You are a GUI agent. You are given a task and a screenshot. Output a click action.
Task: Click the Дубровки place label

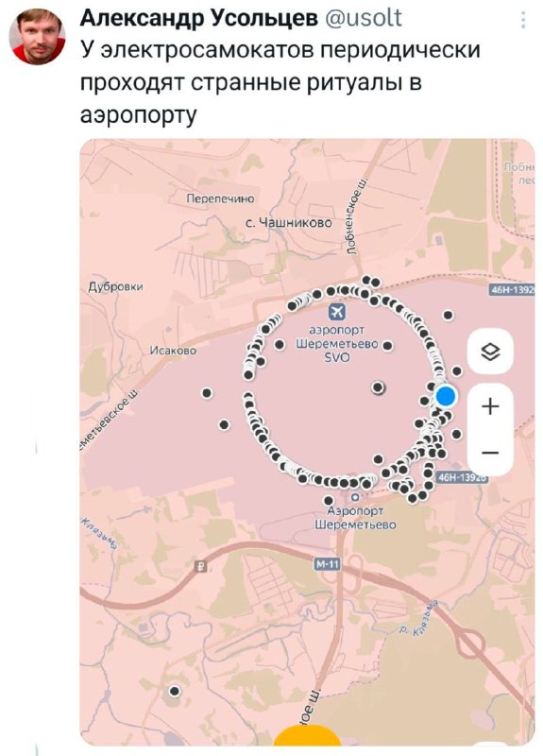(115, 287)
